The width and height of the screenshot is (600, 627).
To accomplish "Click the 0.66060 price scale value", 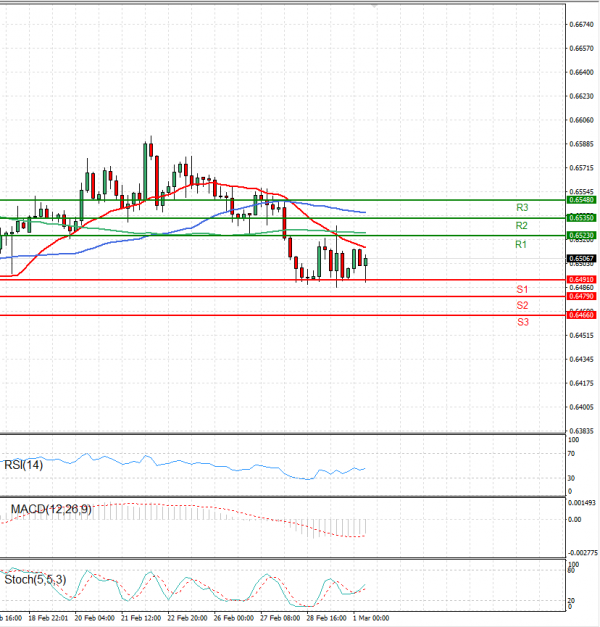I will (582, 120).
